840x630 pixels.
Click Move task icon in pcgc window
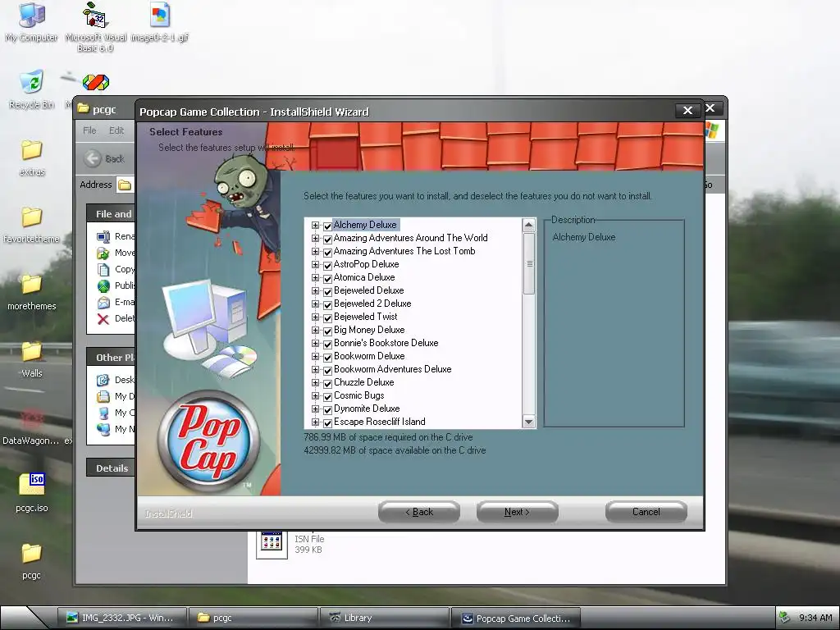click(103, 253)
